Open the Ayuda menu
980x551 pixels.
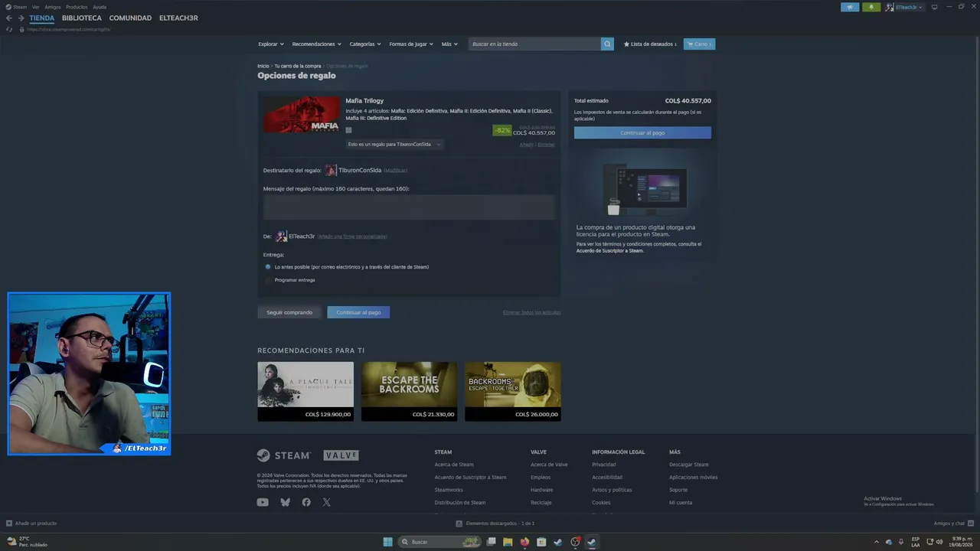(100, 7)
